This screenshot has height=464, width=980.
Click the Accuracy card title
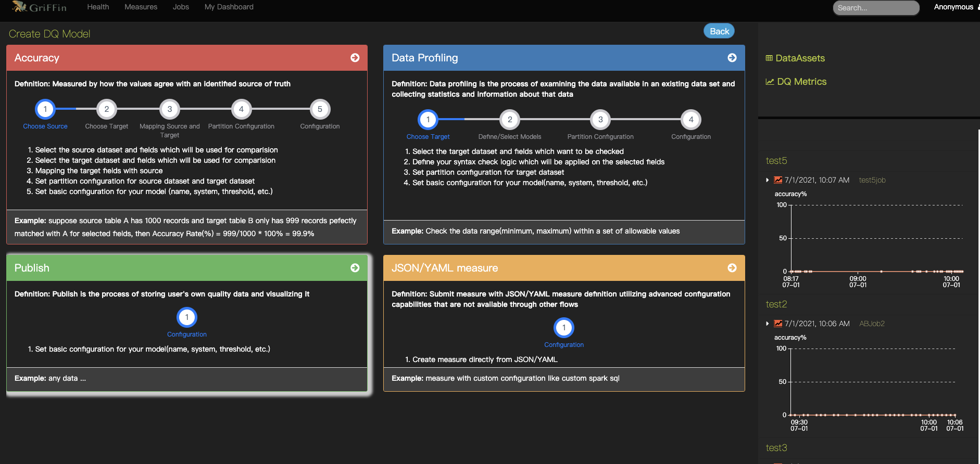37,58
